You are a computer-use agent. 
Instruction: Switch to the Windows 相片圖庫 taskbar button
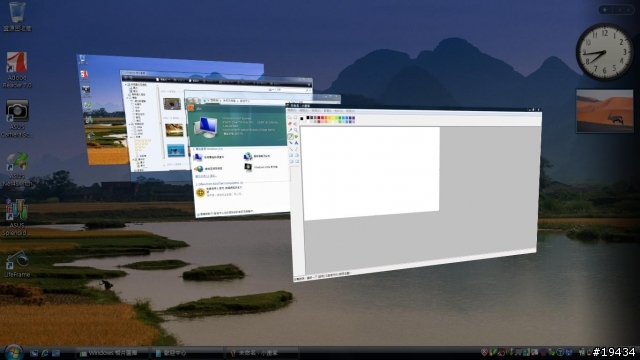click(x=113, y=353)
